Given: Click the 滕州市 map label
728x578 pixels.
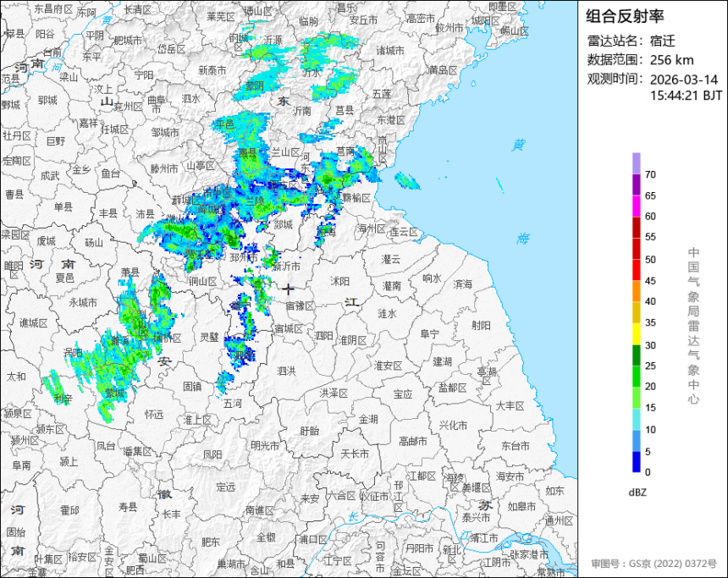Looking at the screenshot, I should pyautogui.click(x=164, y=169).
